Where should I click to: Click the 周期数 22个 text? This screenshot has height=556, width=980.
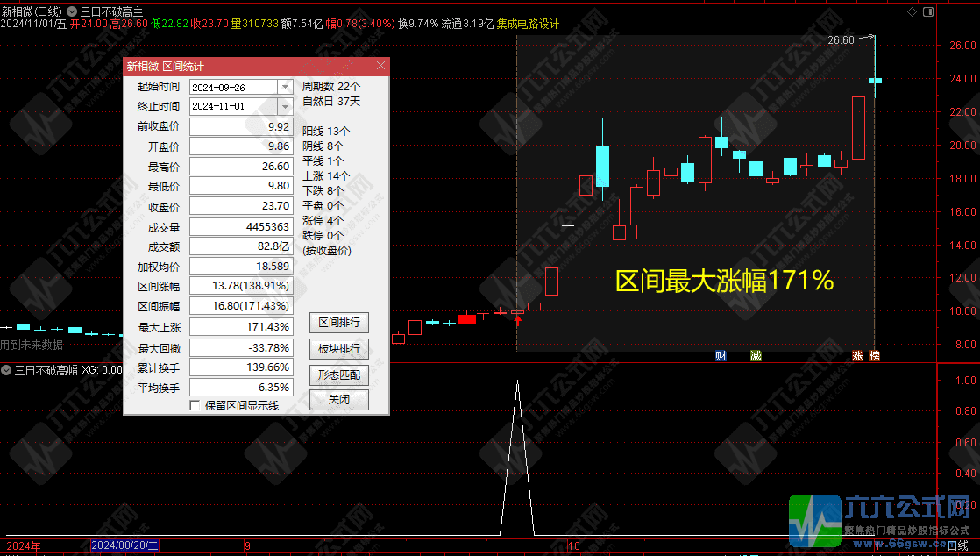tap(331, 86)
